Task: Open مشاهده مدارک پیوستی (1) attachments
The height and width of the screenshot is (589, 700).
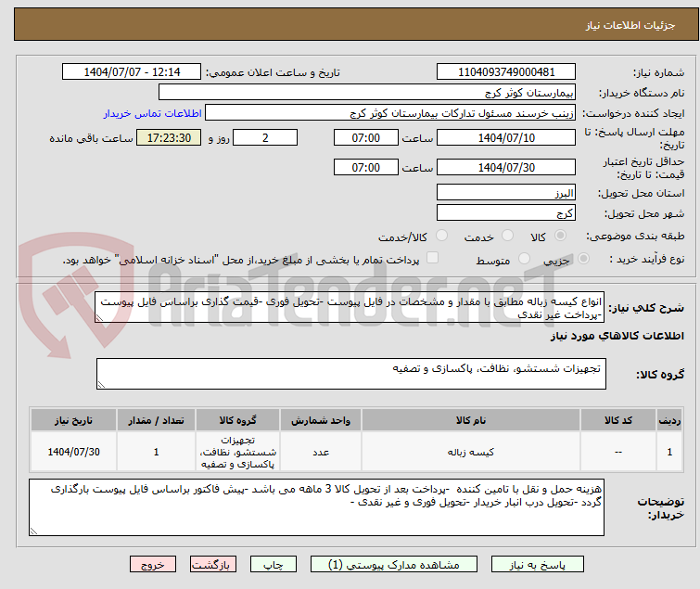Action: coord(394,565)
